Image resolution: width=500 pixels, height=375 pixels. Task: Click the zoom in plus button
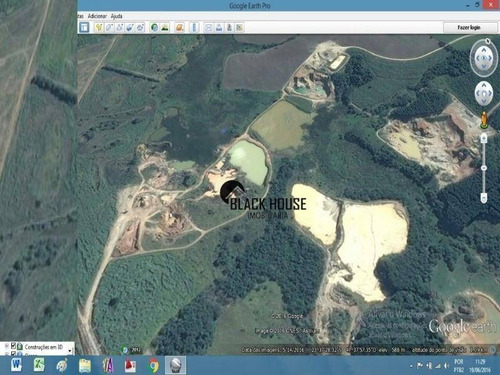tap(484, 138)
